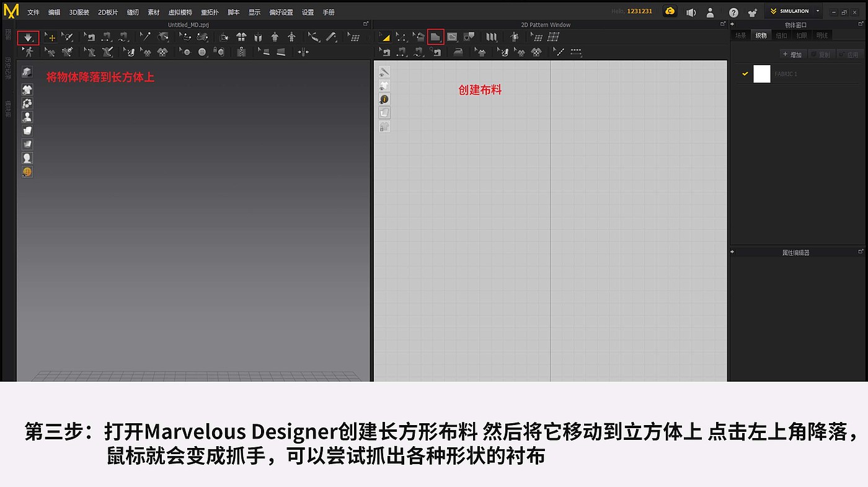The height and width of the screenshot is (487, 868).
Task: Open the 历史记录 side tab
Action: pos(9,69)
